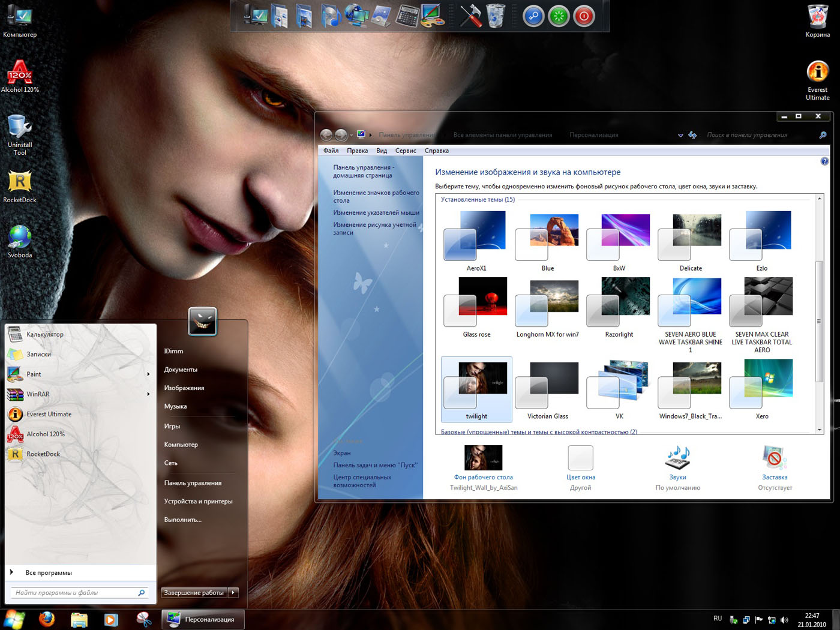The image size is (840, 630).
Task: Launch Paint from the dock palette icon
Action: (433, 16)
